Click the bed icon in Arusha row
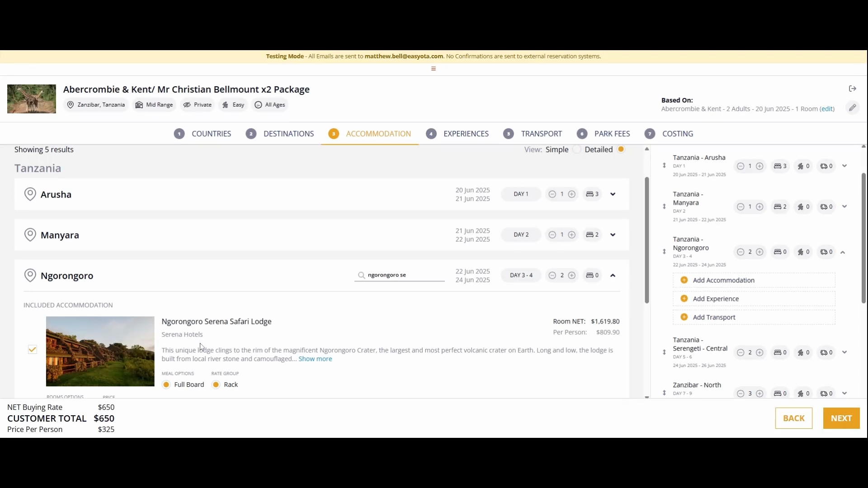The width and height of the screenshot is (868, 488). (590, 194)
